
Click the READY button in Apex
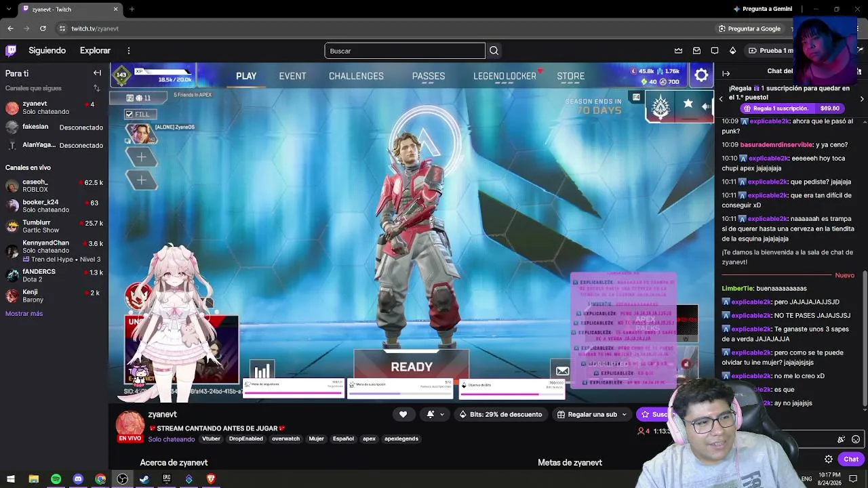412,367
